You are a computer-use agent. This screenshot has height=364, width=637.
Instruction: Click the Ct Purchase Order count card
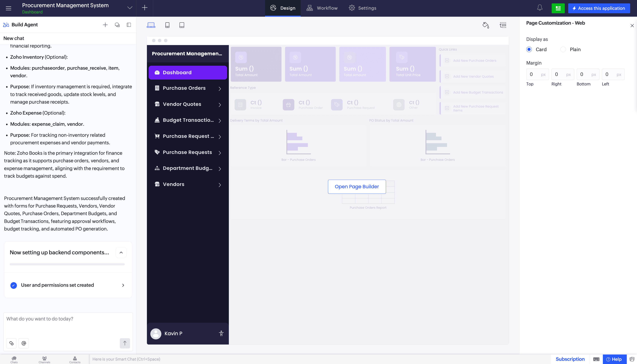click(303, 105)
